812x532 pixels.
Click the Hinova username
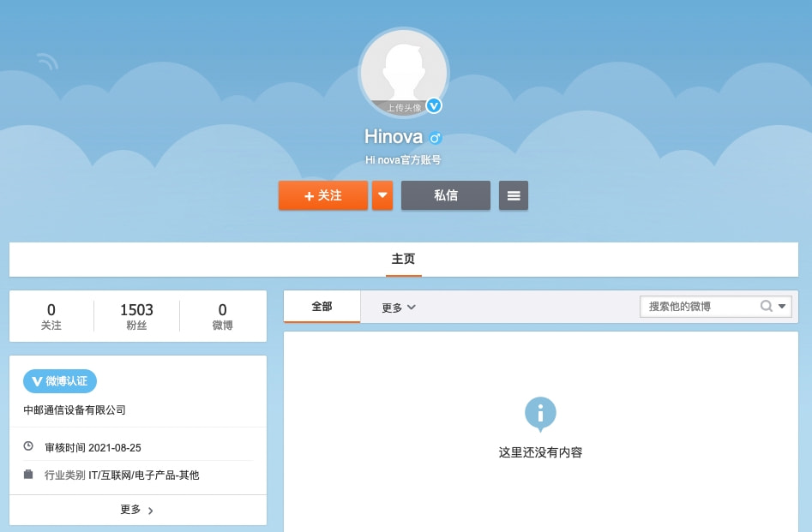click(394, 136)
